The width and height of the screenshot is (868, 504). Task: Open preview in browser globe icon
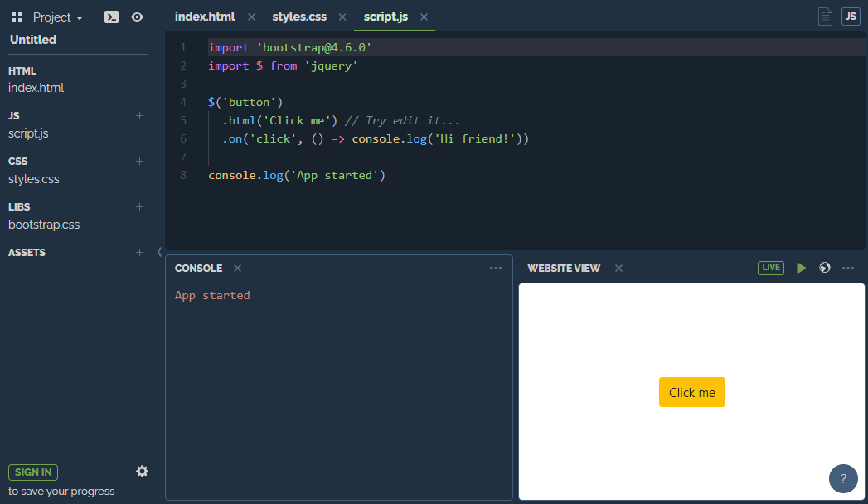coord(825,268)
